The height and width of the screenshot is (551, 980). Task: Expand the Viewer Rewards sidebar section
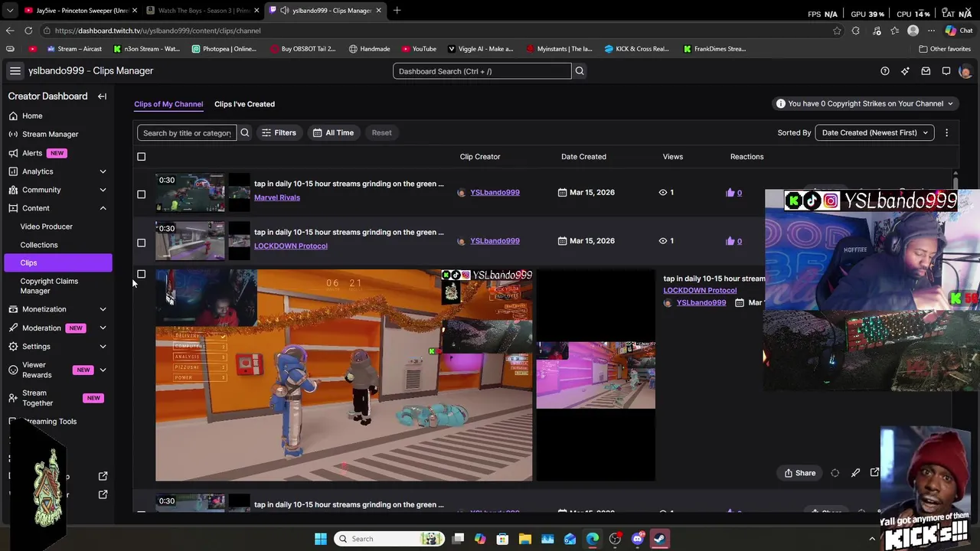[103, 370]
